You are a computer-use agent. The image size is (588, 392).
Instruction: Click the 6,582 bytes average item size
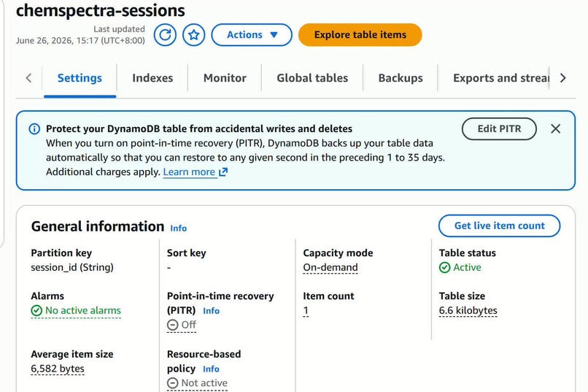(58, 369)
